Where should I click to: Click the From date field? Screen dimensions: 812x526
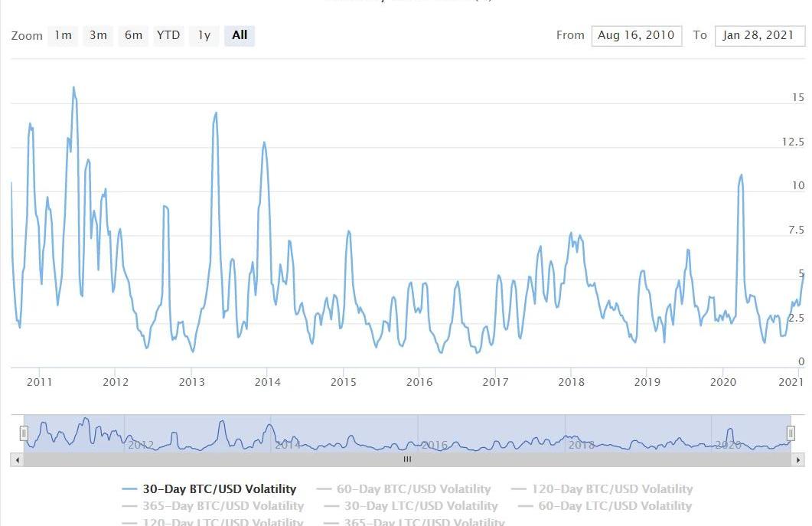636,36
